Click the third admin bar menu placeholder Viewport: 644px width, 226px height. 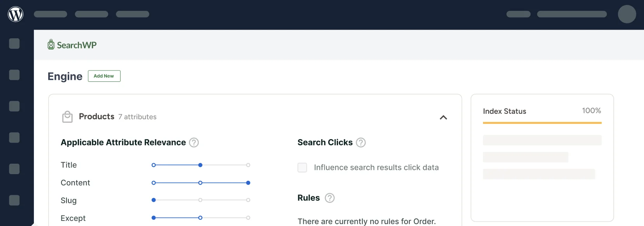coord(133,14)
